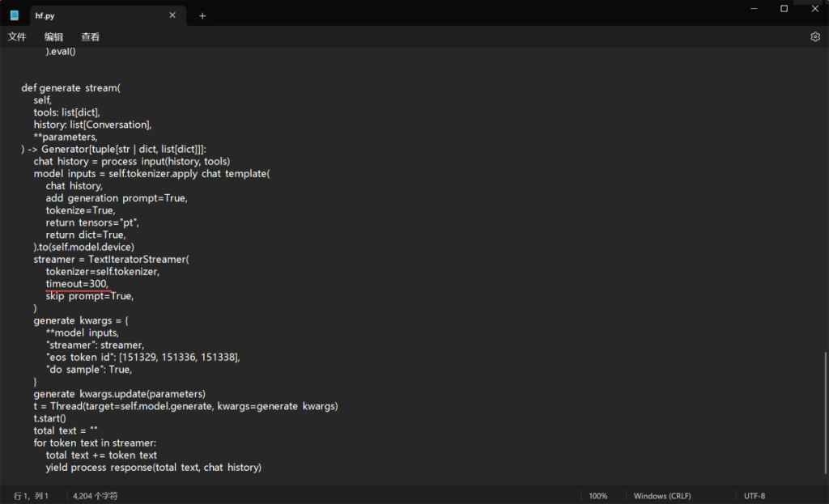Screen dimensions: 829x504
Task: Open the 文件 menu
Action: coord(17,36)
